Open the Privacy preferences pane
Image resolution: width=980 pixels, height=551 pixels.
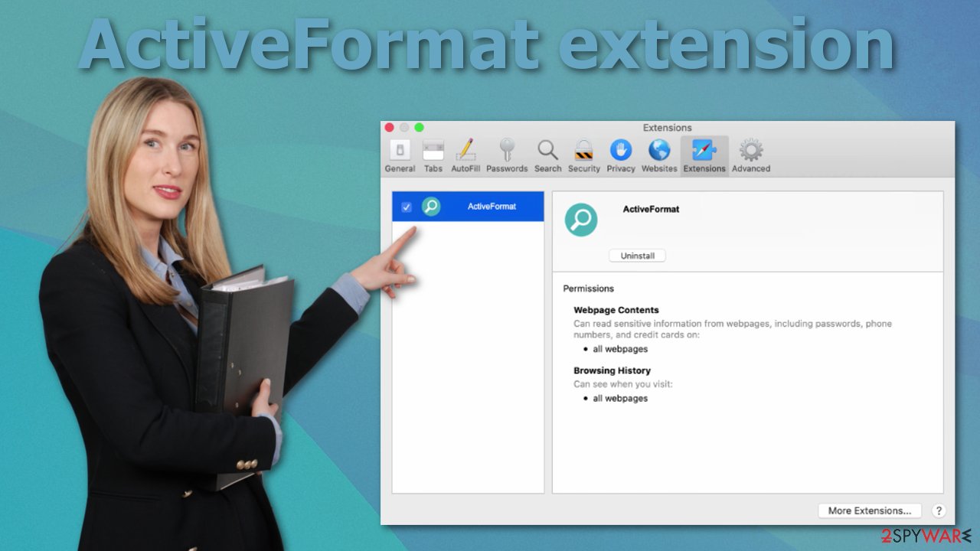pyautogui.click(x=621, y=155)
